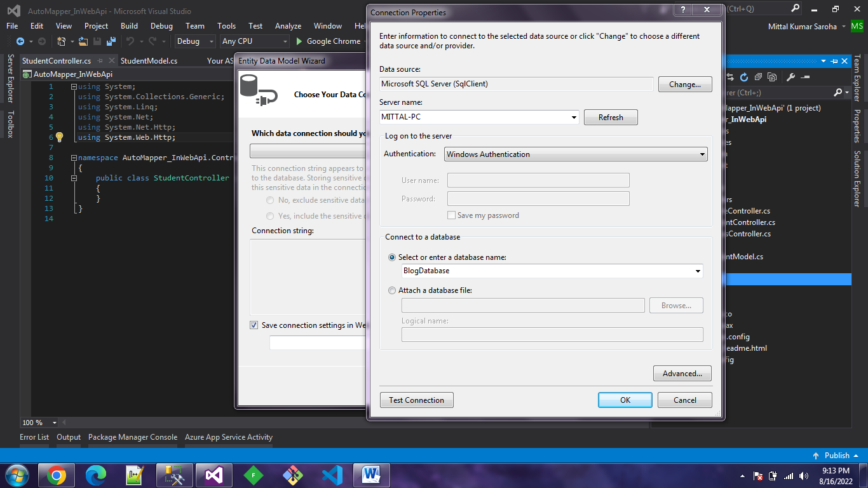Start debugging with the green play icon

300,41
